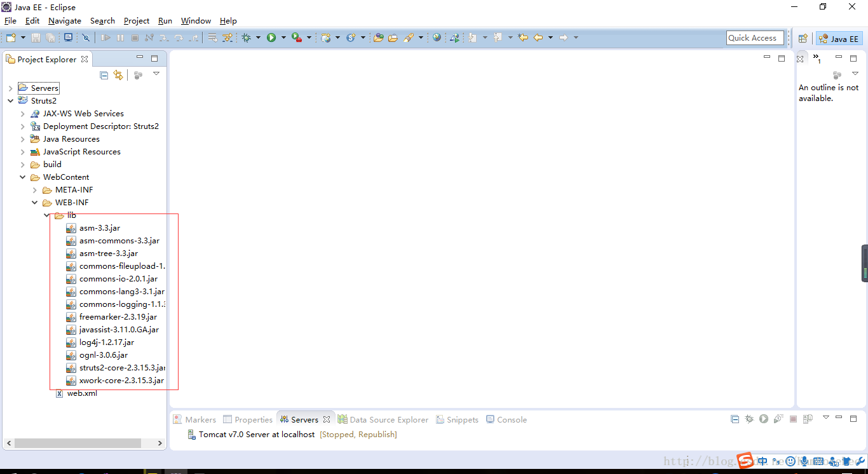Click the Disconnect debug icon
Viewport: 868px width, 474px height.
click(149, 37)
